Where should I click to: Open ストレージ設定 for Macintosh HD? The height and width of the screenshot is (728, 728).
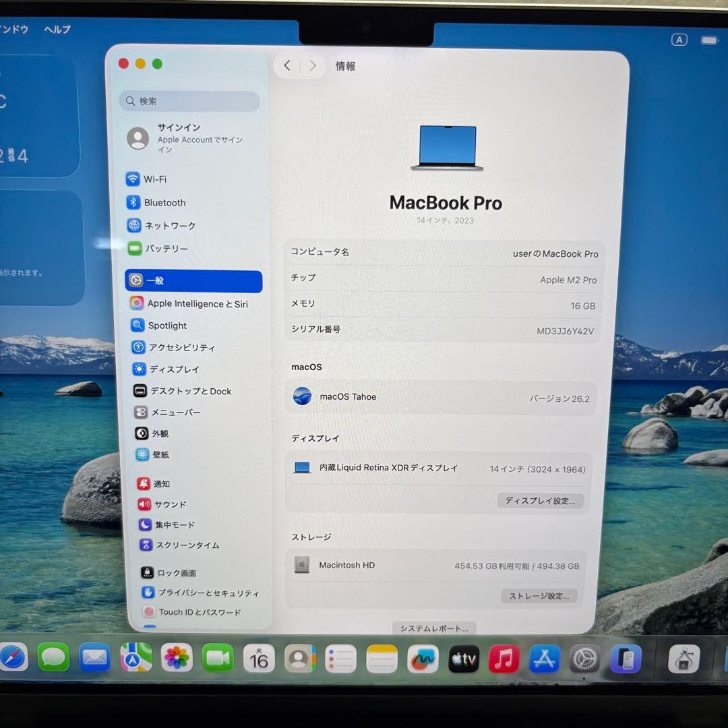(x=539, y=596)
